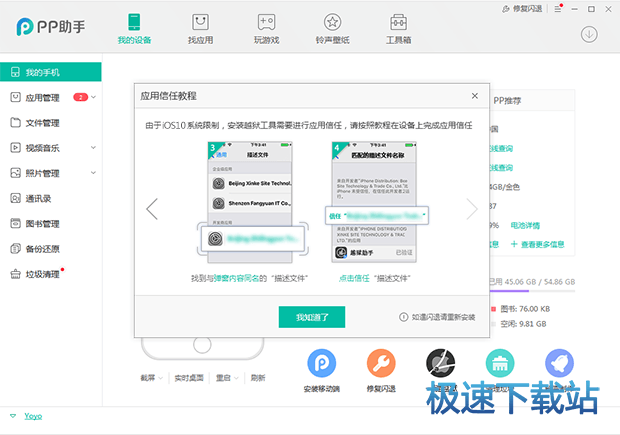Go to next tutorial step arrow
This screenshot has height=435, width=620.
click(x=472, y=209)
